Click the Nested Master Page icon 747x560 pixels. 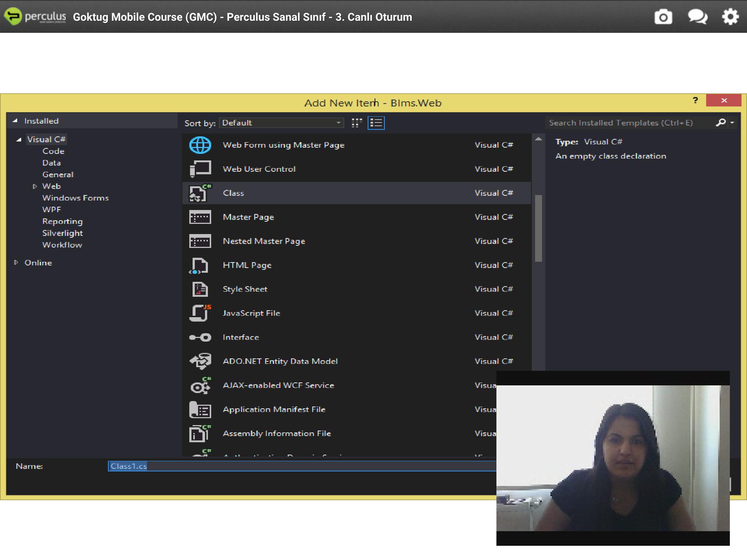200,241
